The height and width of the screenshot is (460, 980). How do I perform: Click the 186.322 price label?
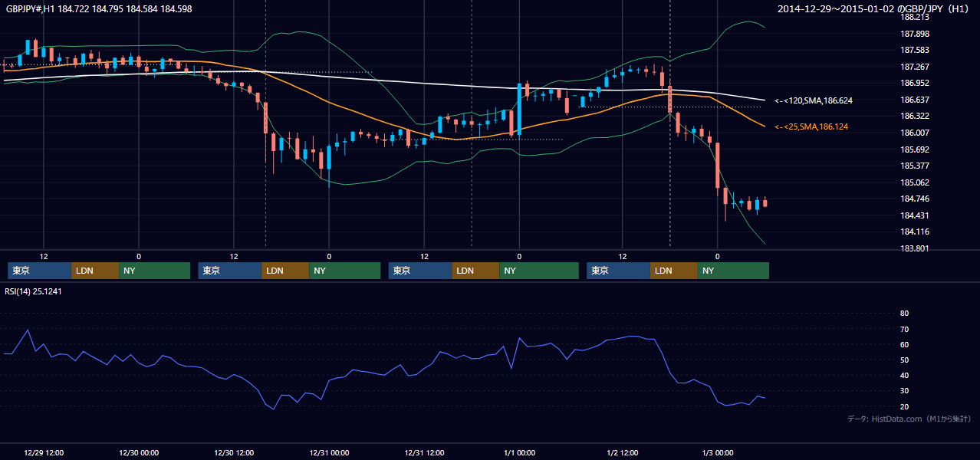coord(914,116)
